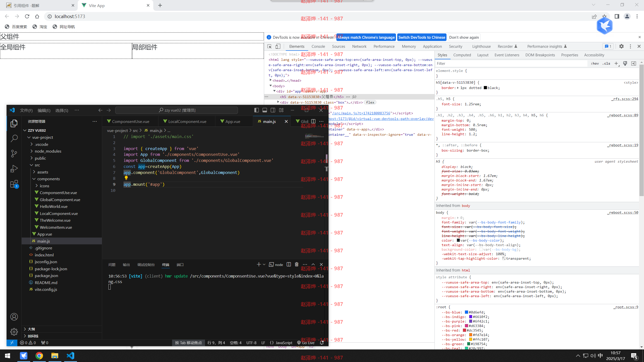
Task: Open Computed styles tab
Action: [x=462, y=55]
